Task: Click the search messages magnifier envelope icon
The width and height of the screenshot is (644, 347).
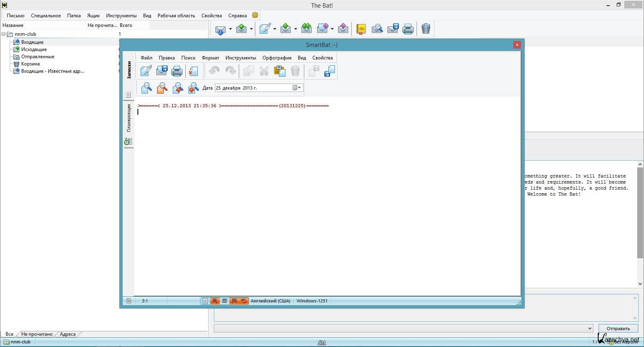Action: click(377, 29)
